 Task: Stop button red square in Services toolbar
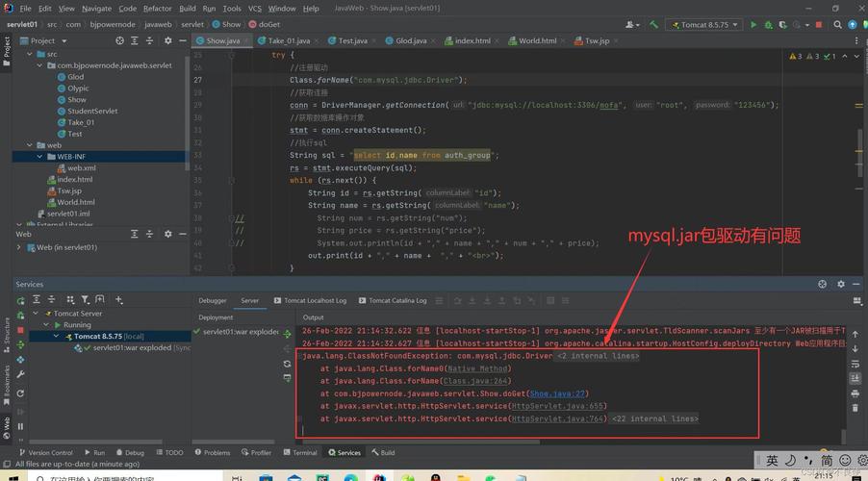20,330
